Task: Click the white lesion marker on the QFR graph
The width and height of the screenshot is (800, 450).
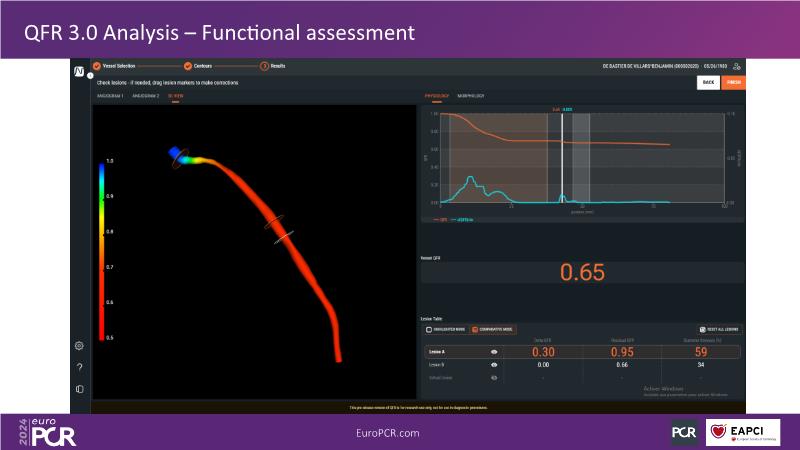Action: [562, 155]
